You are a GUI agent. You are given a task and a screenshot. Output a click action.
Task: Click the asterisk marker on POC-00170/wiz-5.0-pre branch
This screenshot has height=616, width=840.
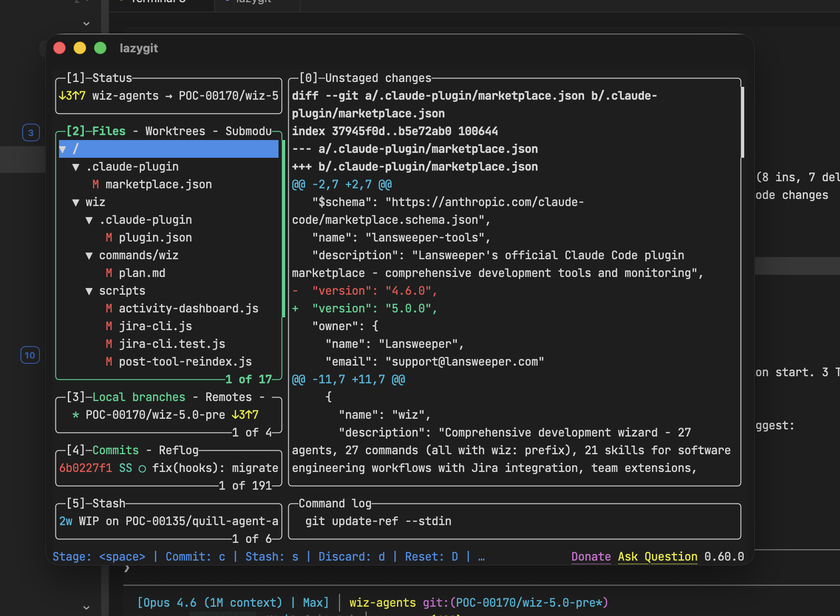pyautogui.click(x=75, y=415)
